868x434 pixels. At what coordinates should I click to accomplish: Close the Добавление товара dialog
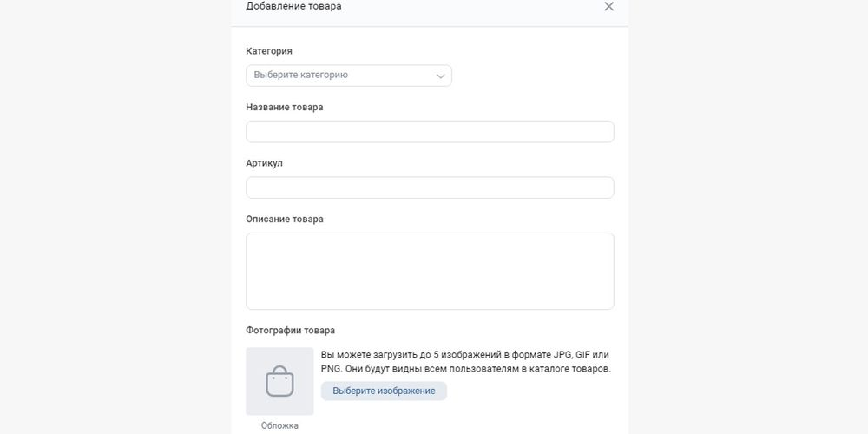609,7
